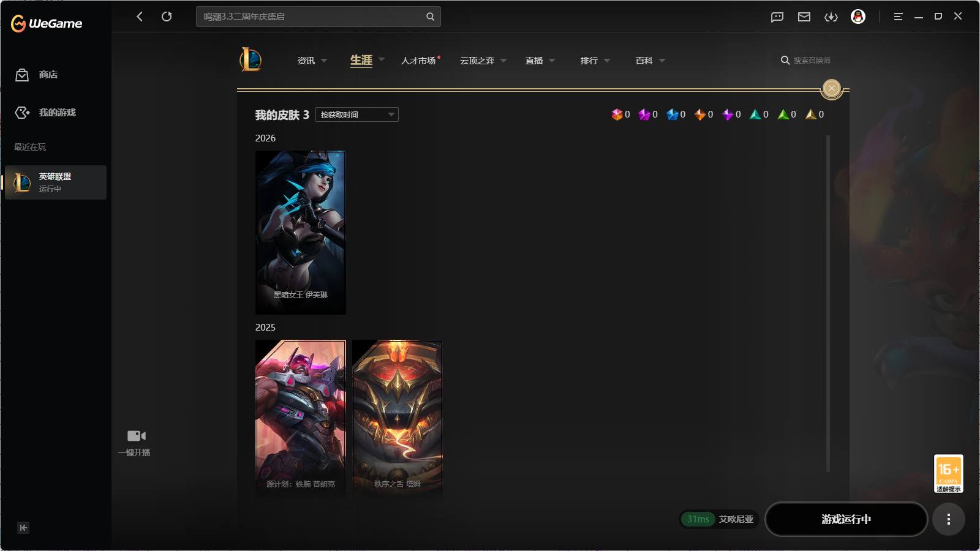Expand the 生涯 menu arrow
Image resolution: width=980 pixels, height=551 pixels.
382,59
